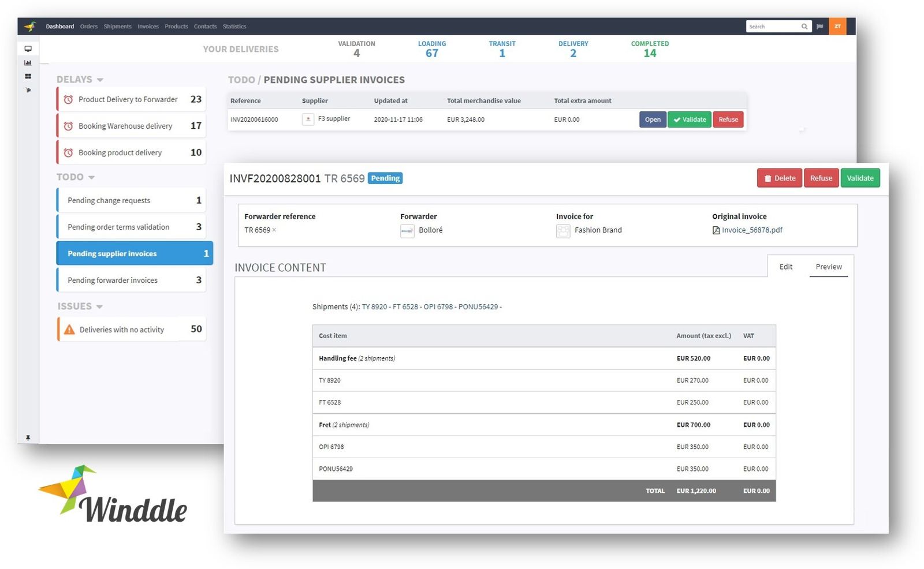Collapse the DELAYS section
This screenshot has height=569, width=924.
[100, 80]
